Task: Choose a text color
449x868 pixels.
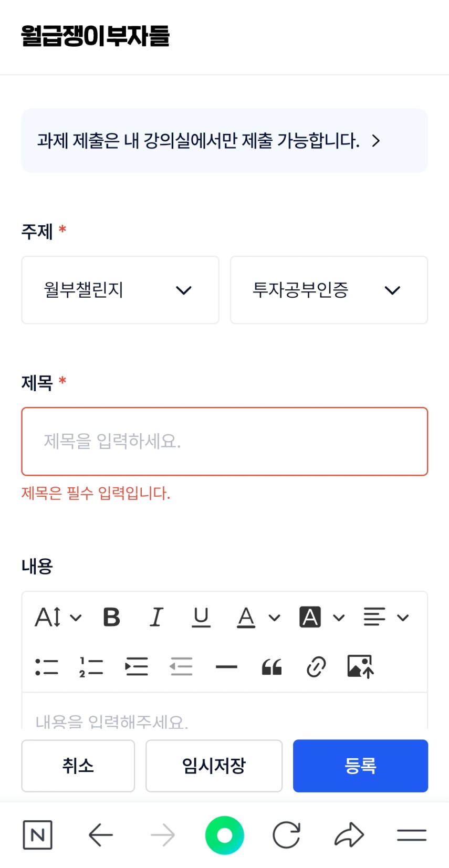Action: point(258,618)
